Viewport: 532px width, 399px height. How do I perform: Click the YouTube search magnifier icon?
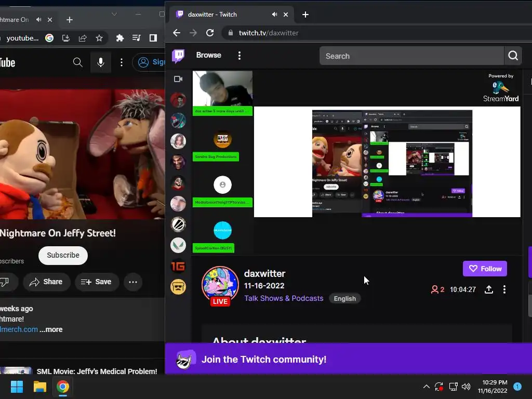point(78,62)
